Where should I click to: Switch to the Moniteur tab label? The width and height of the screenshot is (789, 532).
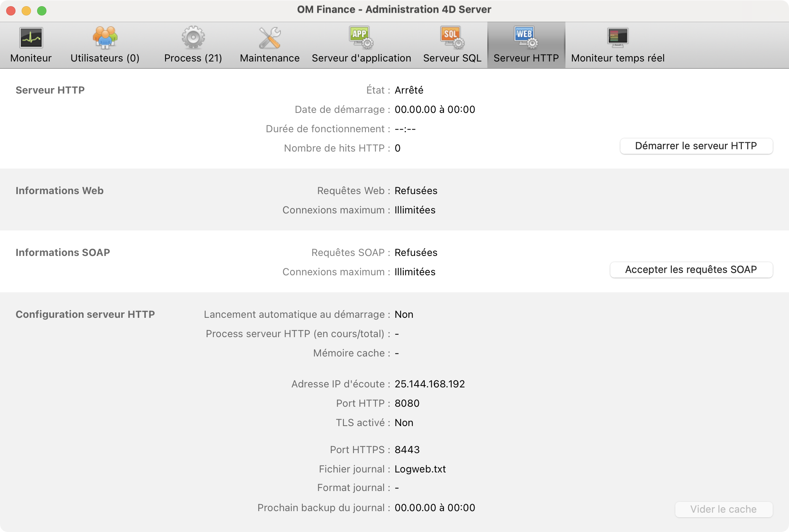(31, 58)
